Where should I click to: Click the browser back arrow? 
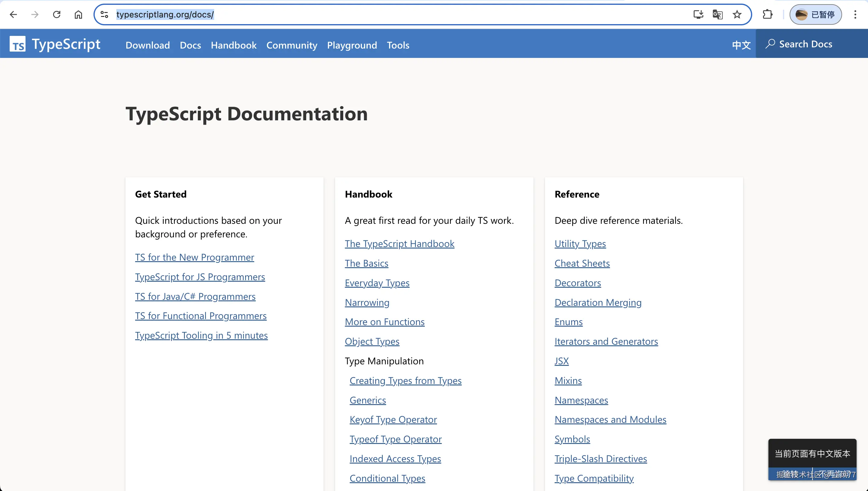click(14, 14)
